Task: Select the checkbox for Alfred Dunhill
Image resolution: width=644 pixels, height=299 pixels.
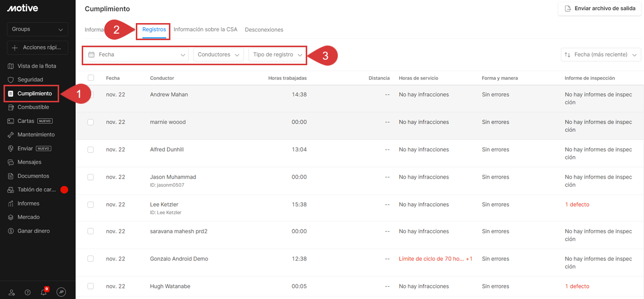Action: coord(91,149)
